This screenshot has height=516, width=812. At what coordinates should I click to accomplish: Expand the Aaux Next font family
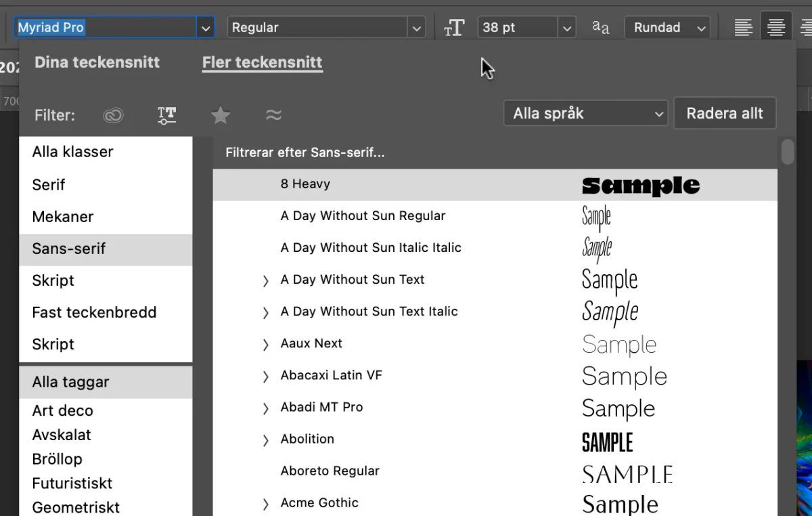coord(266,344)
